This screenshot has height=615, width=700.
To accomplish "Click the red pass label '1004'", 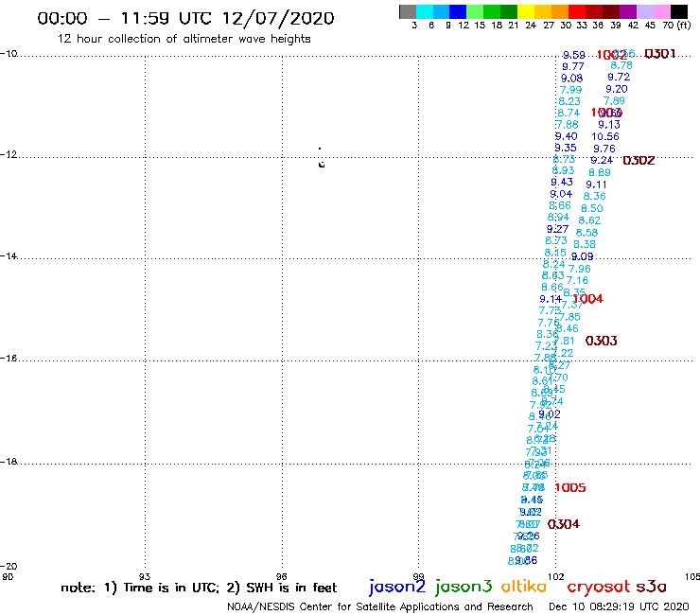I will [x=588, y=299].
